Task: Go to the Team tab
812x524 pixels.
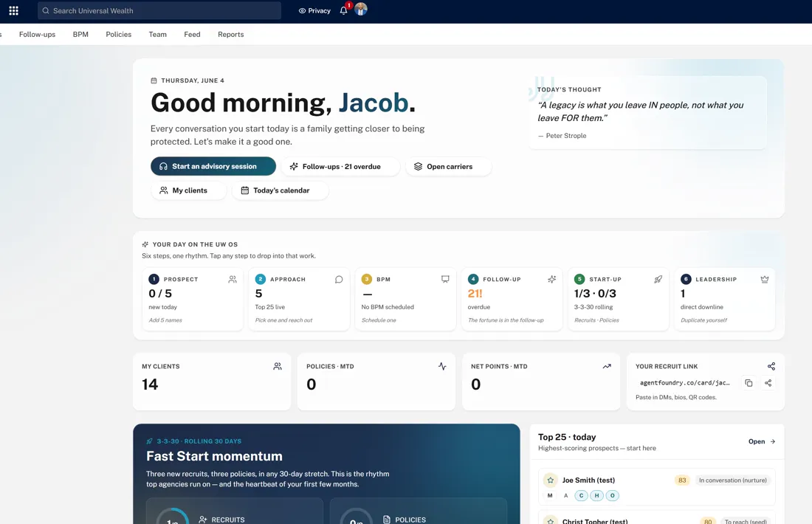Action: pyautogui.click(x=158, y=34)
